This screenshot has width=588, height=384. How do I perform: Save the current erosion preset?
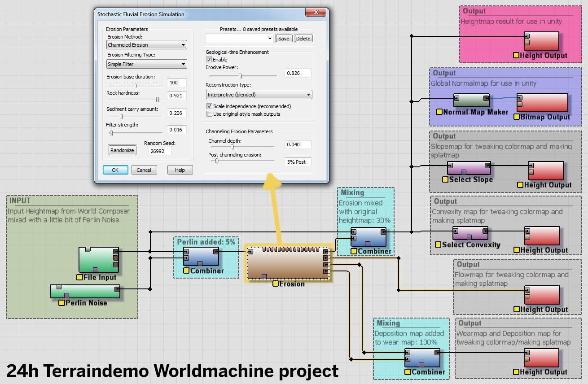[284, 39]
